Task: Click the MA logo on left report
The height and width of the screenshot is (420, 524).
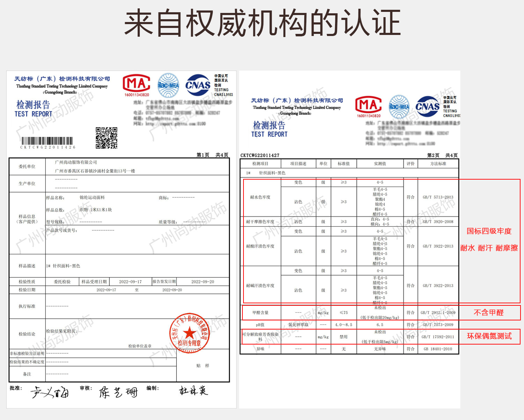Action: point(137,85)
